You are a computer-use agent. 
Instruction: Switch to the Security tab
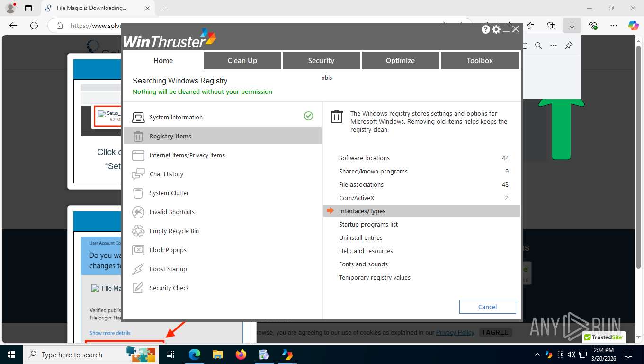(x=322, y=61)
